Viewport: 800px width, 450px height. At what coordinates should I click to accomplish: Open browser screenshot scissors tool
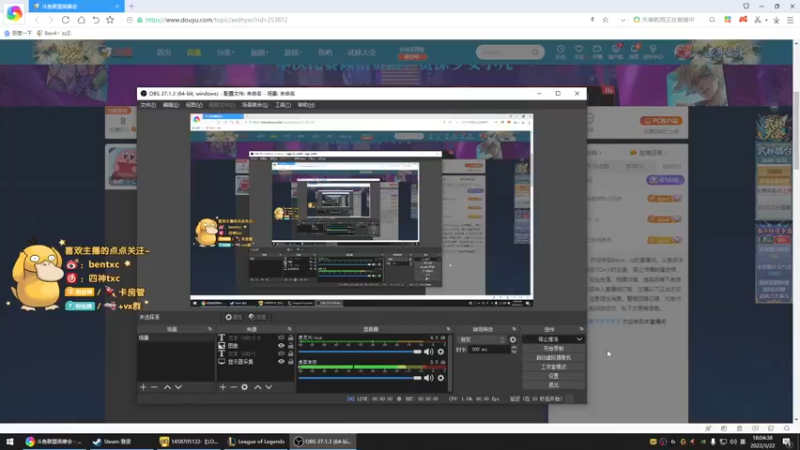pos(758,20)
